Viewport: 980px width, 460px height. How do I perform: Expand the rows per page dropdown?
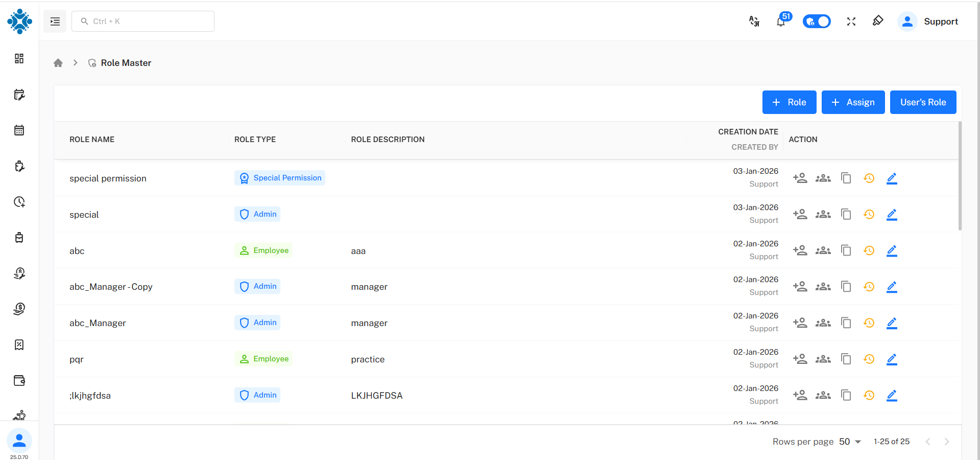(850, 442)
